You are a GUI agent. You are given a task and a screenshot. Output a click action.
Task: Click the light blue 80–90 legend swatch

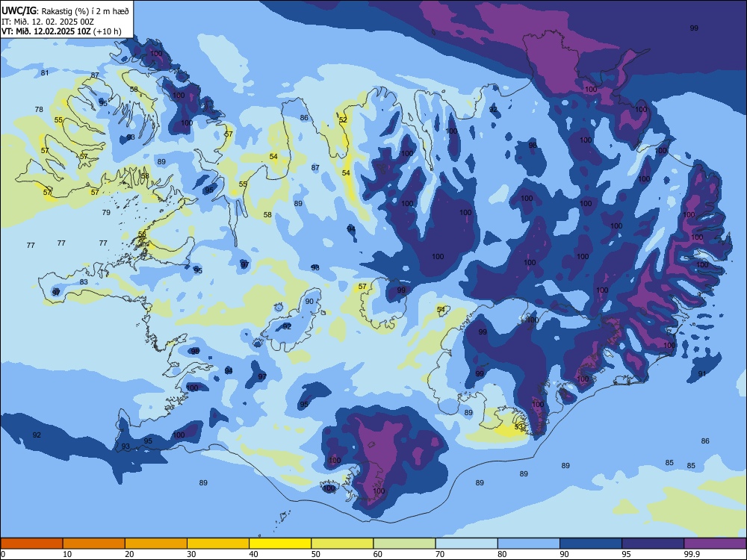click(x=529, y=544)
